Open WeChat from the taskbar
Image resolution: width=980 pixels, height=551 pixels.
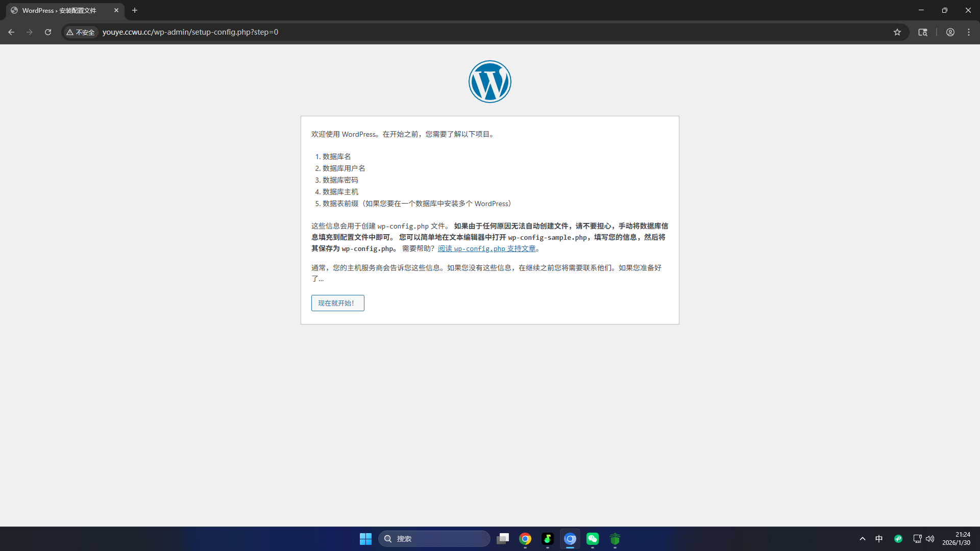[592, 539]
